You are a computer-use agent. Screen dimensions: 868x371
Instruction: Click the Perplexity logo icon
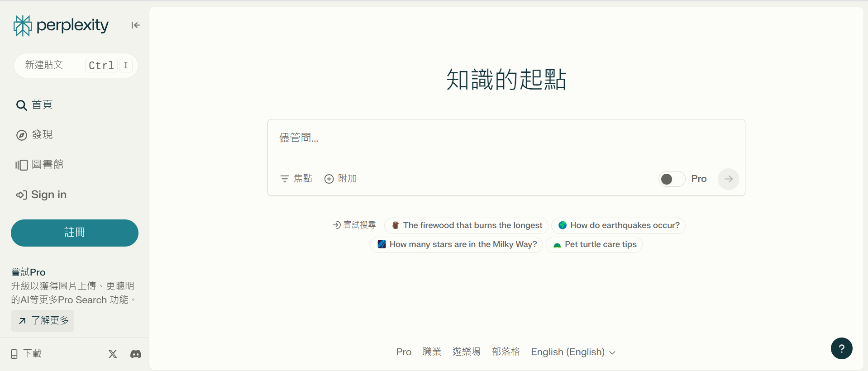tap(23, 25)
